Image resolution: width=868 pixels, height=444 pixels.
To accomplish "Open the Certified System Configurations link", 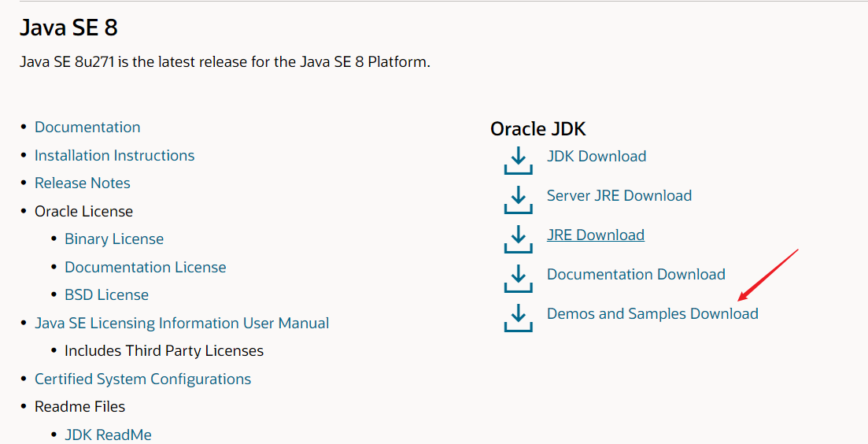I will pos(142,379).
